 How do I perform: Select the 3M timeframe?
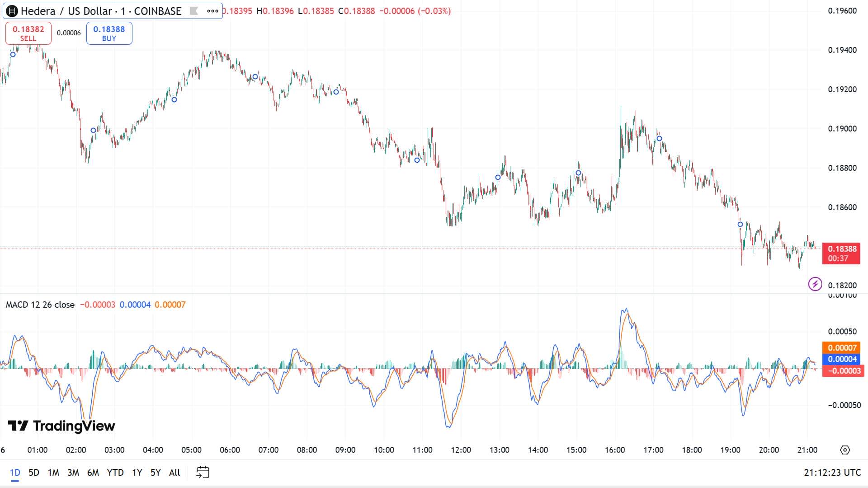pos(73,472)
